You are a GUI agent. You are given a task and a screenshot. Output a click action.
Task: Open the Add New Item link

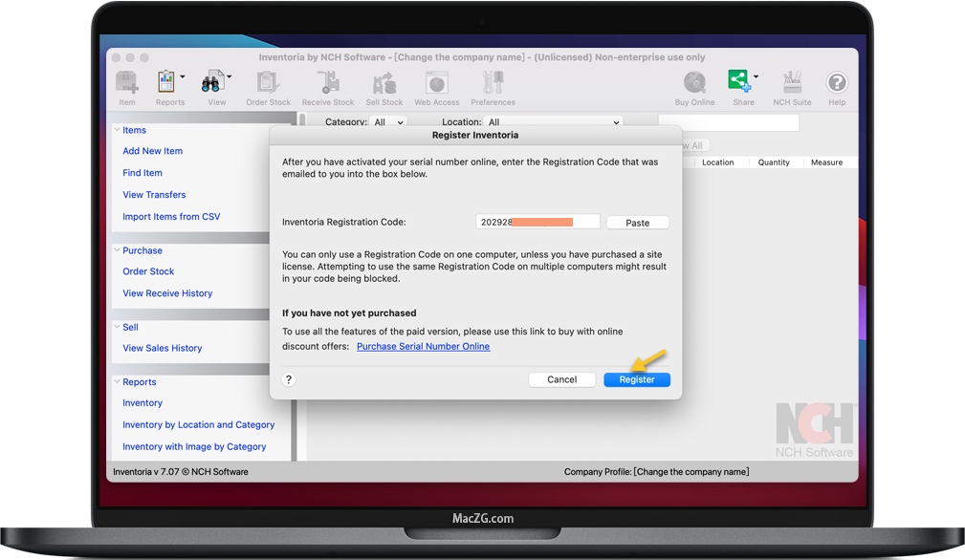(x=153, y=151)
